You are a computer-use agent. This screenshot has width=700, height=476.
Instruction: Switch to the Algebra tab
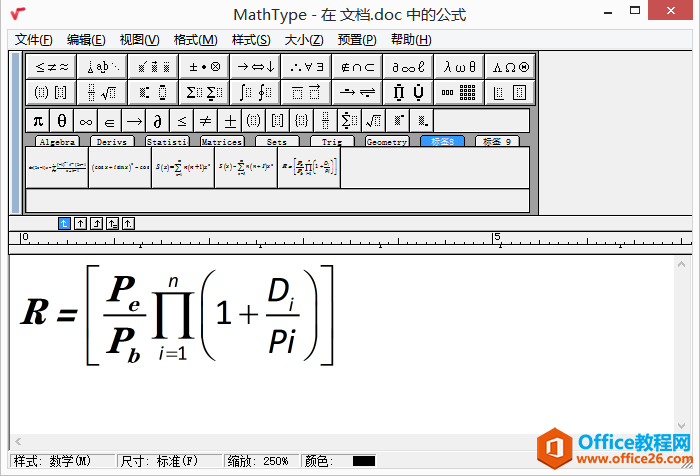tap(57, 142)
